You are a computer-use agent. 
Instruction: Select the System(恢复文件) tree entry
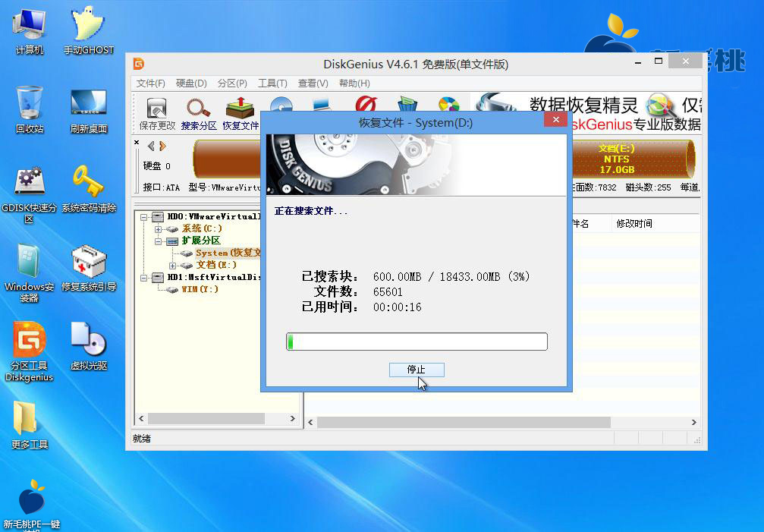point(228,253)
